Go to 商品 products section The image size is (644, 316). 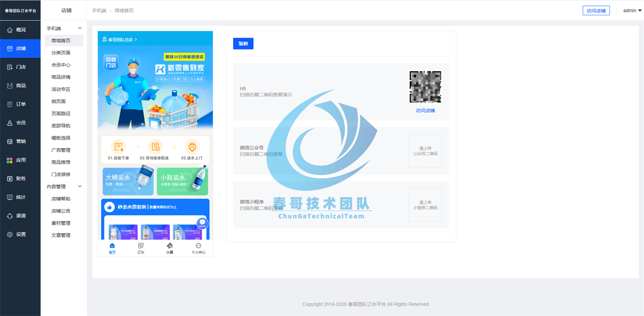20,86
